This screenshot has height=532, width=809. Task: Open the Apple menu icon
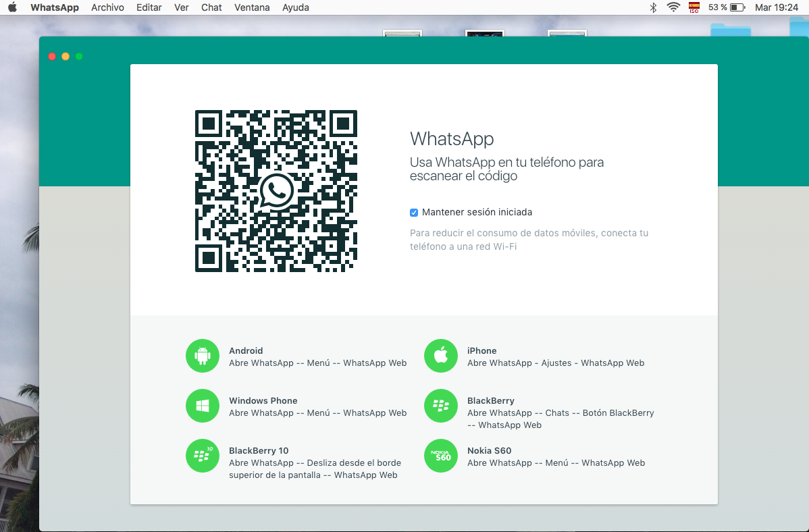[12, 7]
